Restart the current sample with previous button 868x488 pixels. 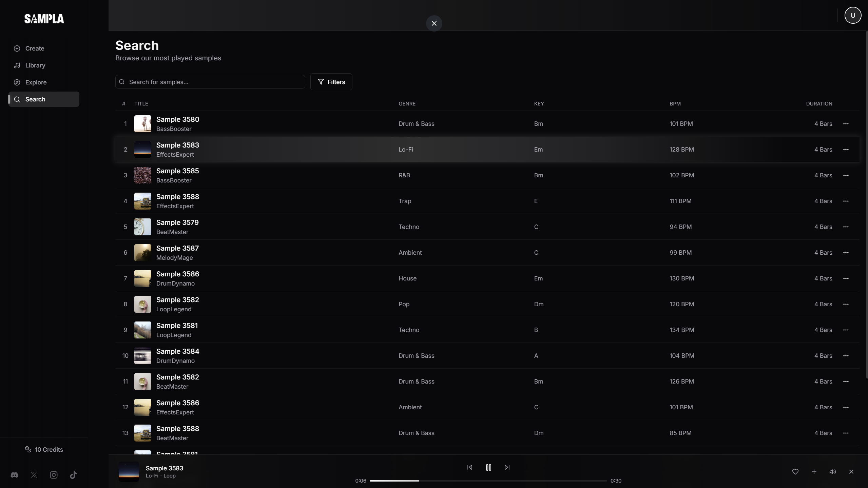coord(469,467)
